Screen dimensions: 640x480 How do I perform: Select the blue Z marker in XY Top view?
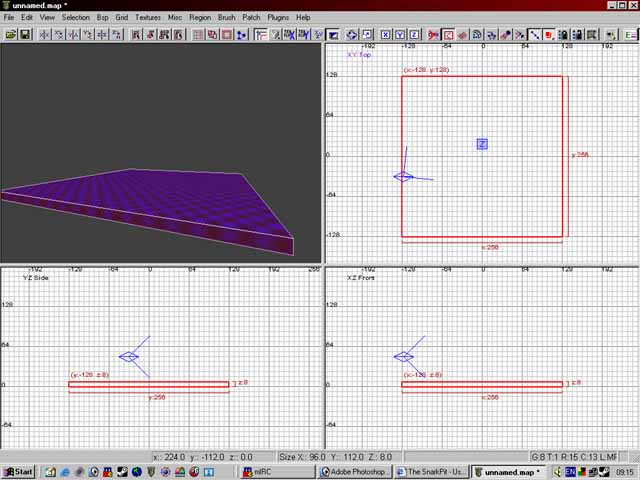point(481,144)
